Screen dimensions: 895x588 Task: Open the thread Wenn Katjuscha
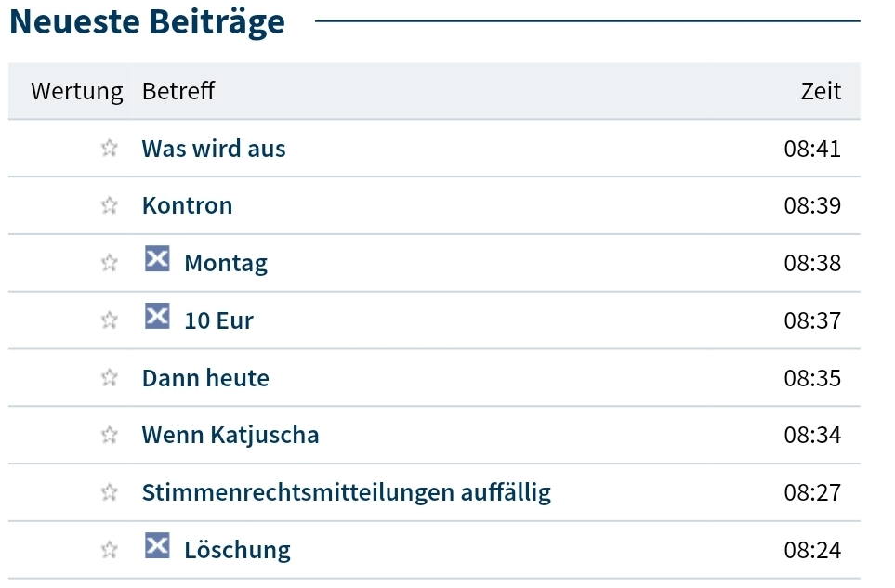coord(230,434)
